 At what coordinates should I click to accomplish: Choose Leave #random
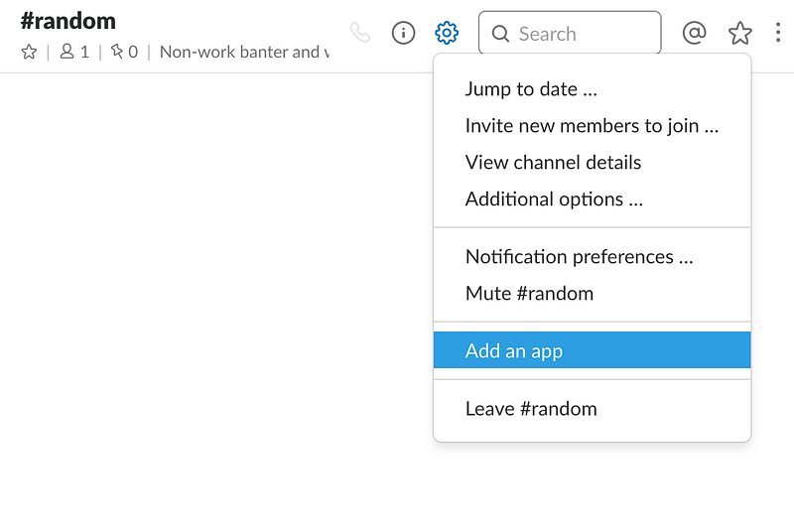pyautogui.click(x=592, y=409)
